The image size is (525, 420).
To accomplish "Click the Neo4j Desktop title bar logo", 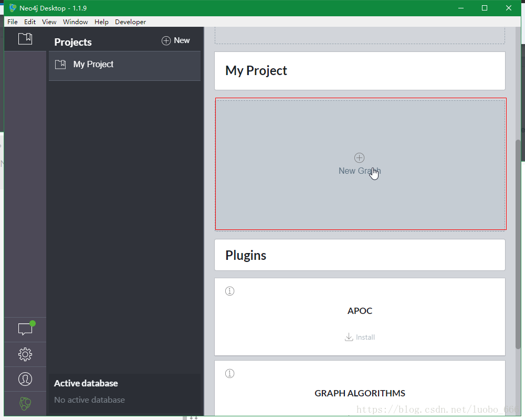I will tap(13, 8).
